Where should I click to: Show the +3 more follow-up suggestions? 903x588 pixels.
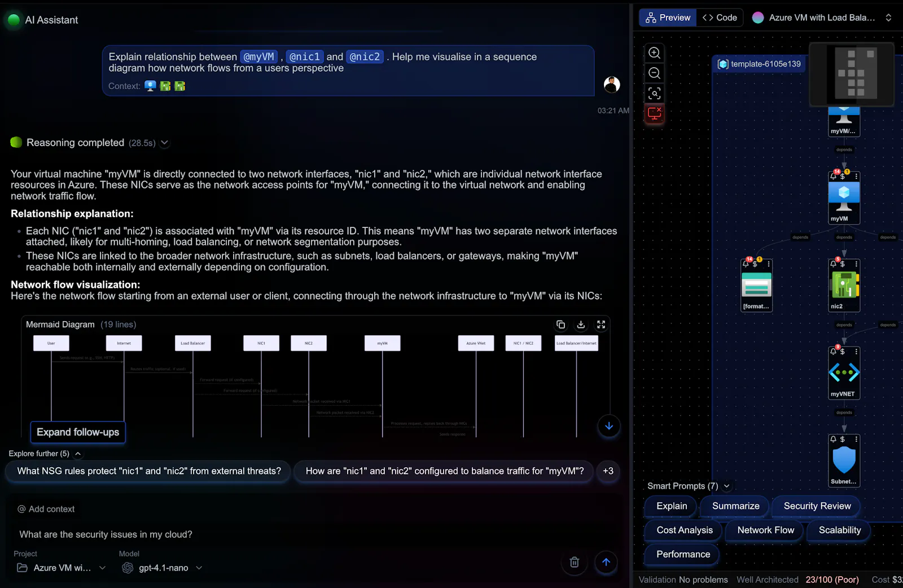coord(608,471)
